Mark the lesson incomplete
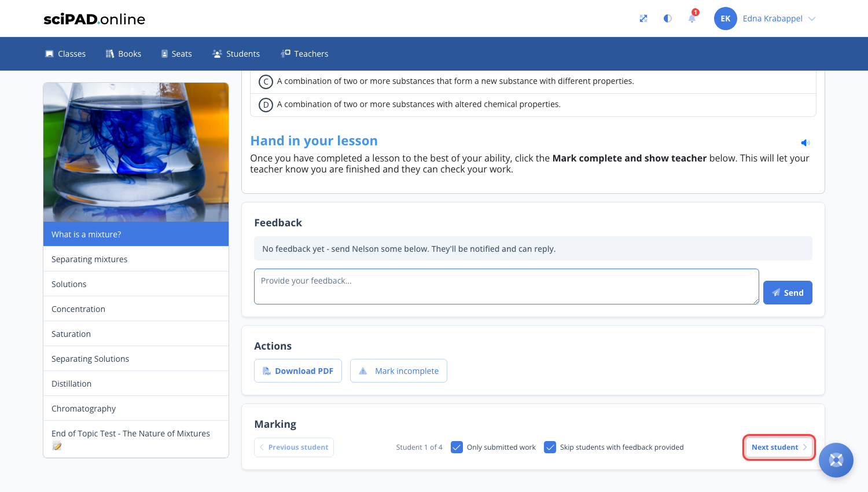The height and width of the screenshot is (492, 868). click(x=399, y=371)
